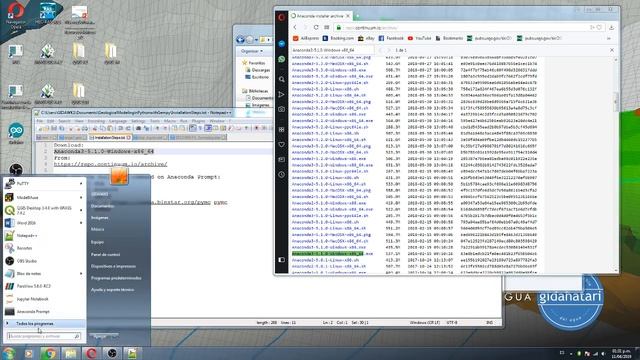Screen dimensions: 640x360
Task: Open Bloc de notas in Start menu
Action: click(x=43, y=273)
